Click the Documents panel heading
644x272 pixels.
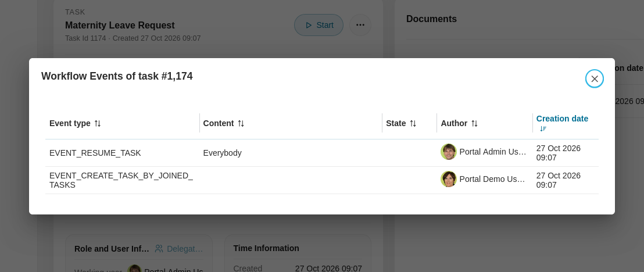point(431,19)
